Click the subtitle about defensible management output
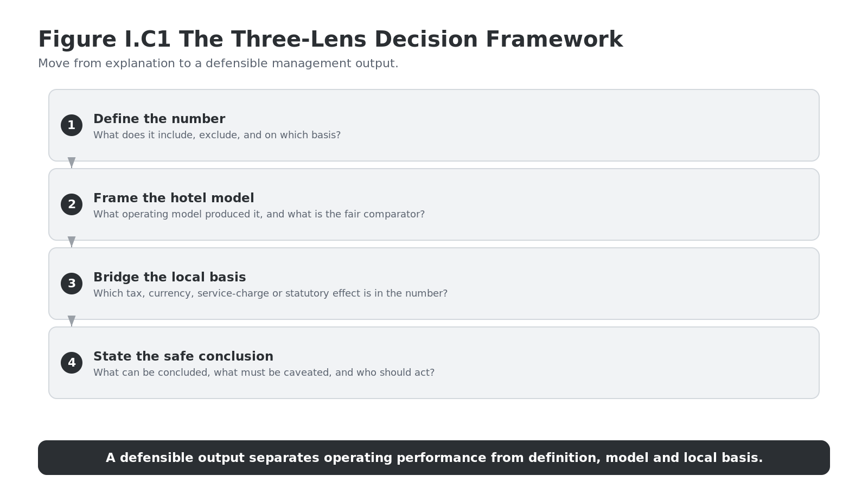 (218, 63)
